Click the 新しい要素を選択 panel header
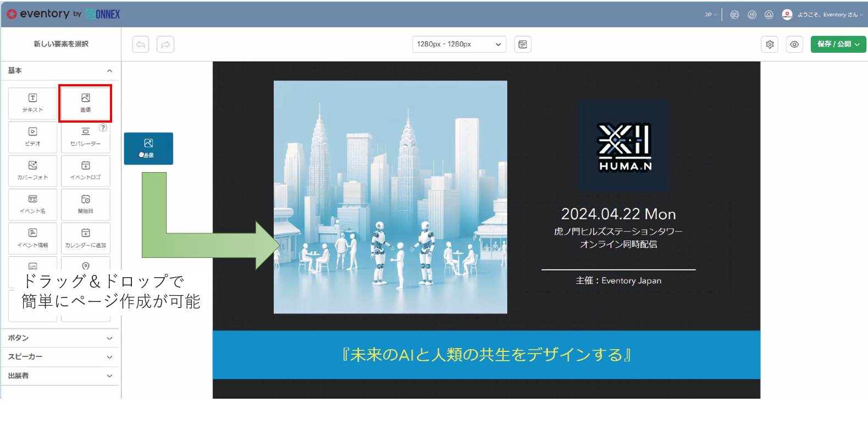 tap(61, 44)
